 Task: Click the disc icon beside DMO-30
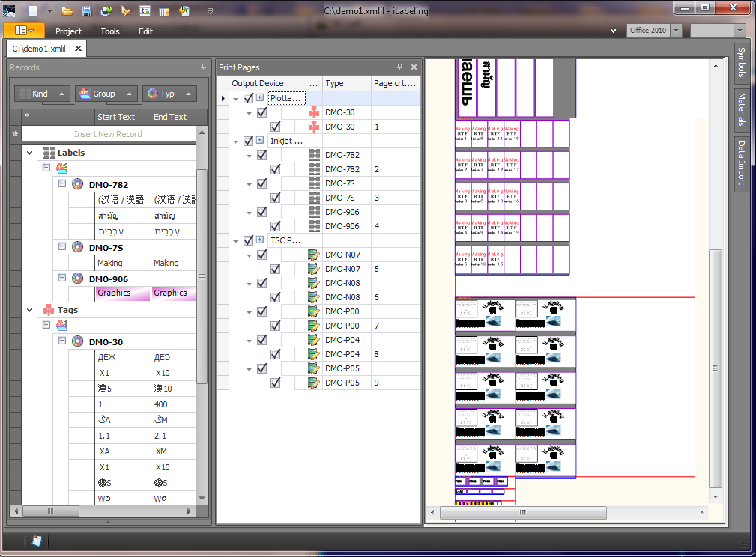[77, 341]
